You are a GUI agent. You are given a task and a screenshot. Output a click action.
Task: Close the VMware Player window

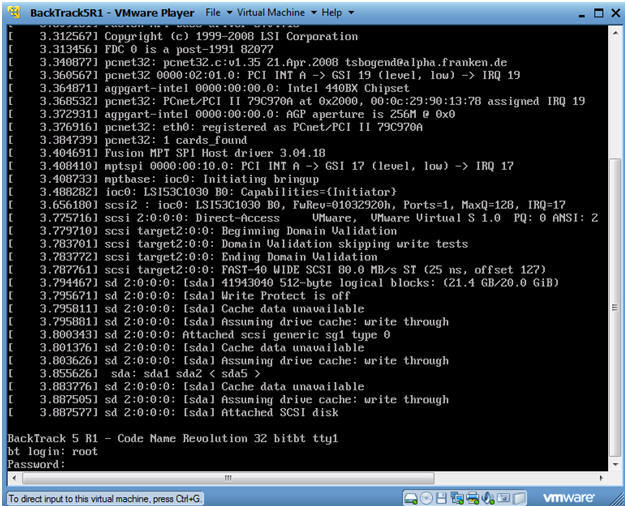coord(616,13)
